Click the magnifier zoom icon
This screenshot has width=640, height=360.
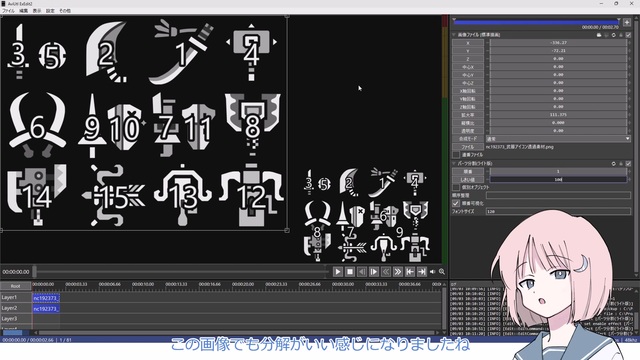(442, 271)
